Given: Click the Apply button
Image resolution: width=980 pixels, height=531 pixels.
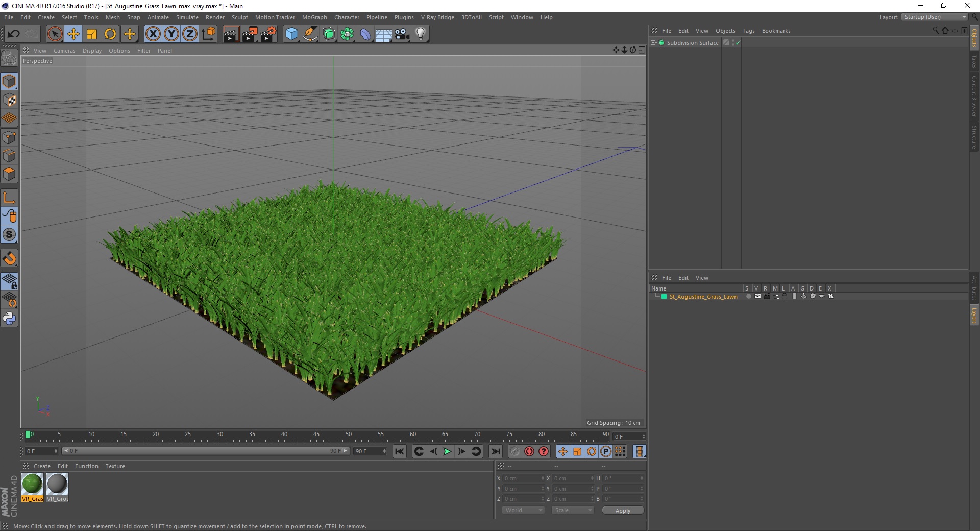Looking at the screenshot, I should coord(623,511).
